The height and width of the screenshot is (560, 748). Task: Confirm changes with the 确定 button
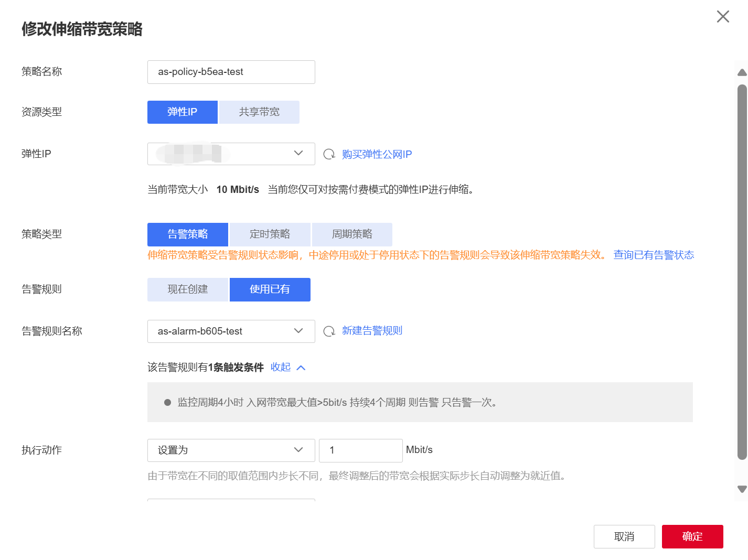(692, 536)
